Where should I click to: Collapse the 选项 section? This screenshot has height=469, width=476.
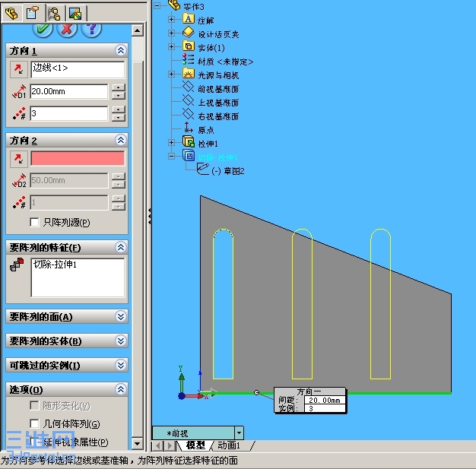pos(121,389)
